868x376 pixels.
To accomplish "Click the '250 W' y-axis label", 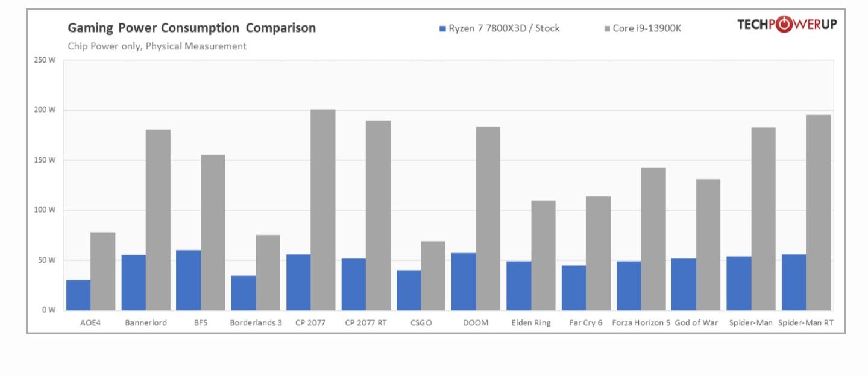I will (46, 60).
